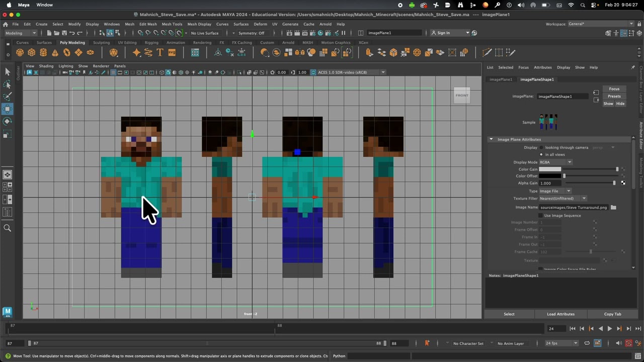Viewport: 644px width, 362px height.
Task: Click the Presets button
Action: (x=614, y=96)
